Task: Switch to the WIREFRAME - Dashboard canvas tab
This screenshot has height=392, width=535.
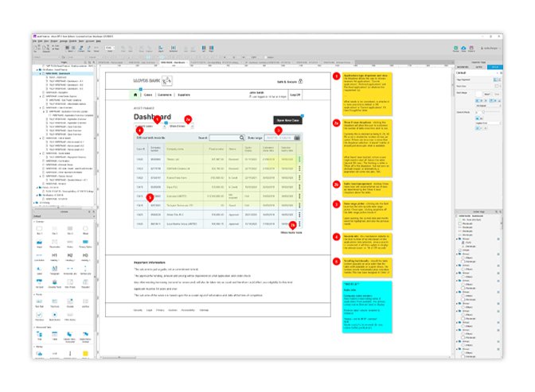Action: pyautogui.click(x=173, y=63)
